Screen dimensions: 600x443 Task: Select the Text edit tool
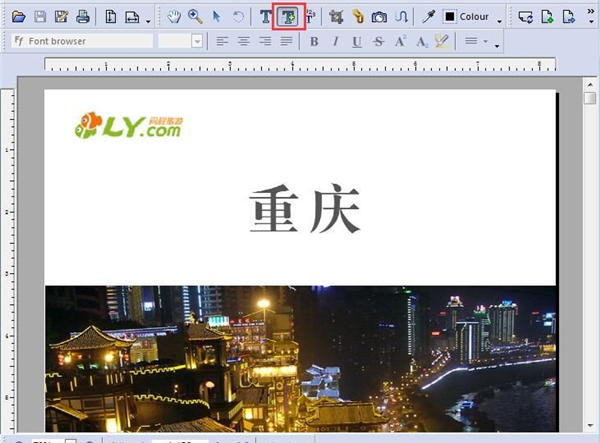[x=266, y=17]
